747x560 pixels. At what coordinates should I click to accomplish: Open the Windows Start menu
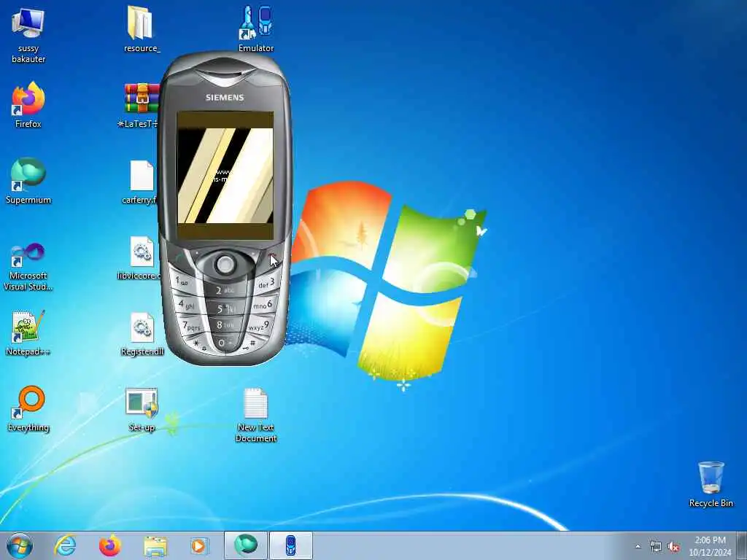point(20,545)
